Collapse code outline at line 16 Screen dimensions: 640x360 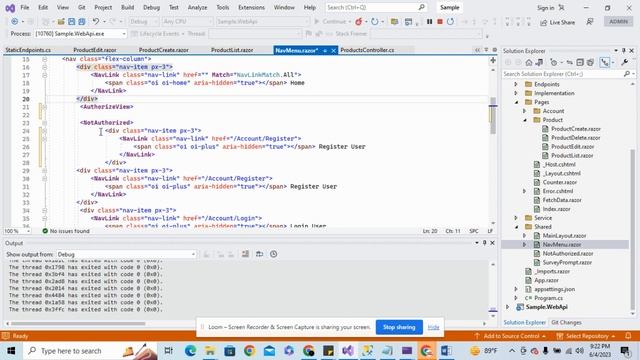pyautogui.click(x=44, y=67)
